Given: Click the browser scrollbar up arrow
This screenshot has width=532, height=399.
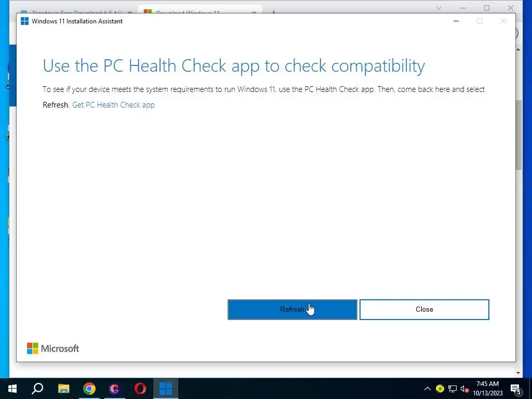Looking at the screenshot, I should click(518, 49).
